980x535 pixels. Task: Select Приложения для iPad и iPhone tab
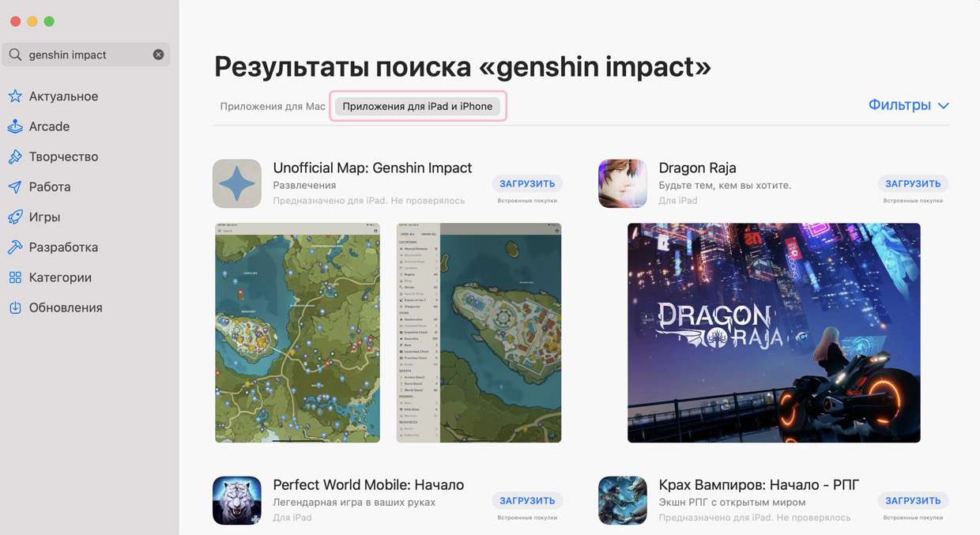(x=417, y=107)
